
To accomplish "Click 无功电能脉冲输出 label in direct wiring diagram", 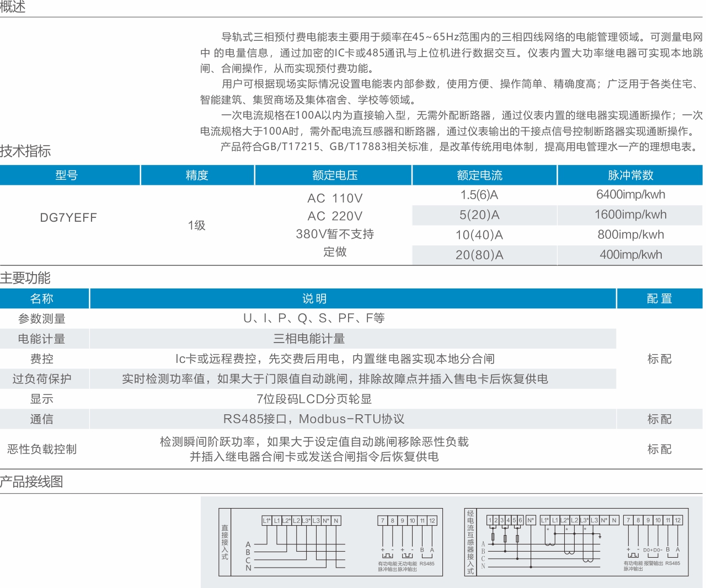I will click(407, 566).
